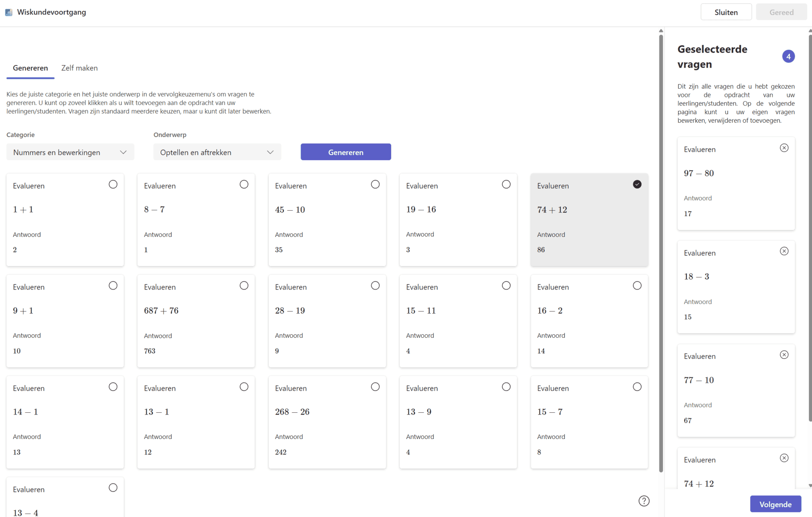Deselect the checked 74 + 12 question card
This screenshot has height=517, width=812.
click(x=637, y=184)
